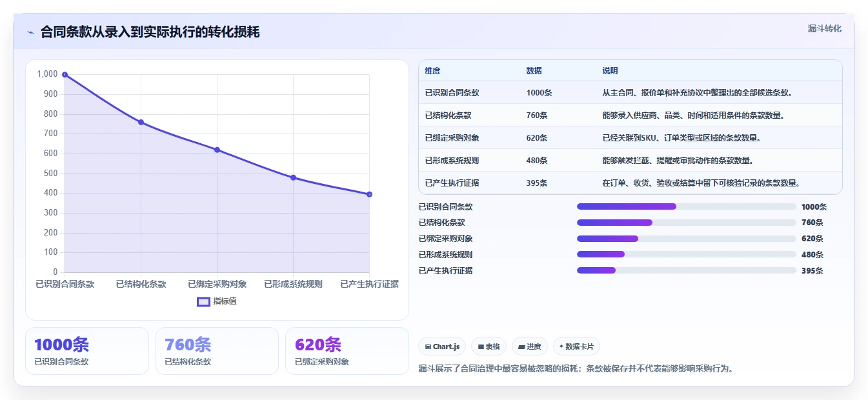Screen dimensions: 868x400
Task: Click the 480条 progress bar for 已形成系统规则
Action: [686, 254]
